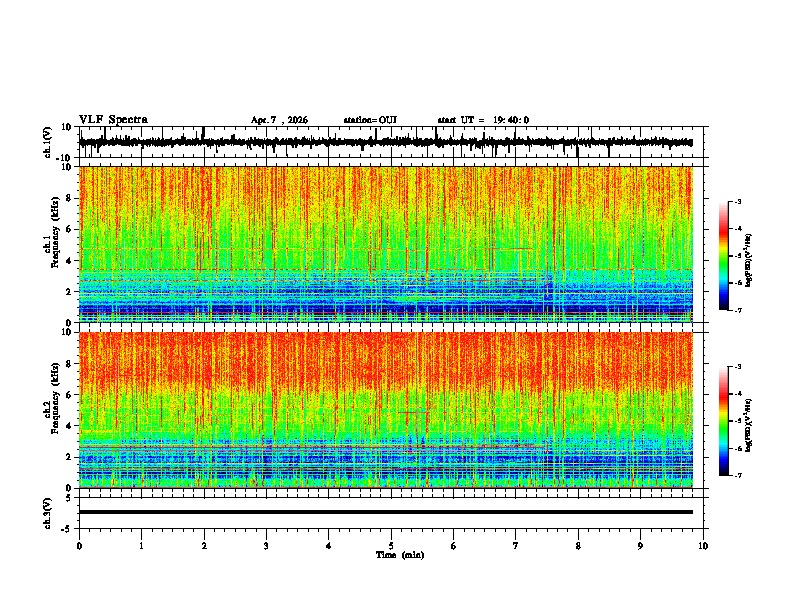Select the "start UT = 19:40: 0" text
The width and height of the screenshot is (792, 612).
pos(483,120)
